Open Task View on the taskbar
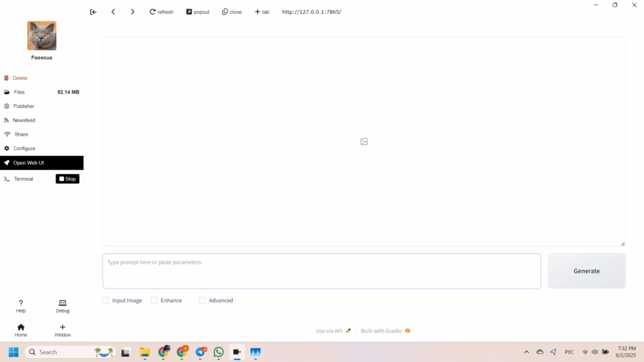The height and width of the screenshot is (362, 644). 125,352
